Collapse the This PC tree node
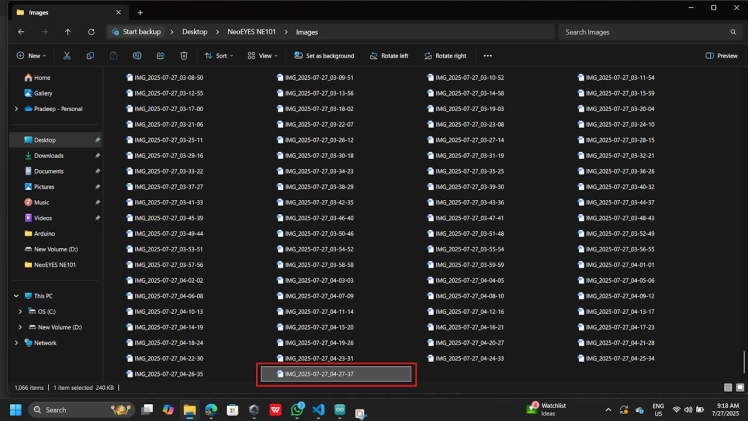The height and width of the screenshot is (421, 748). tap(15, 296)
